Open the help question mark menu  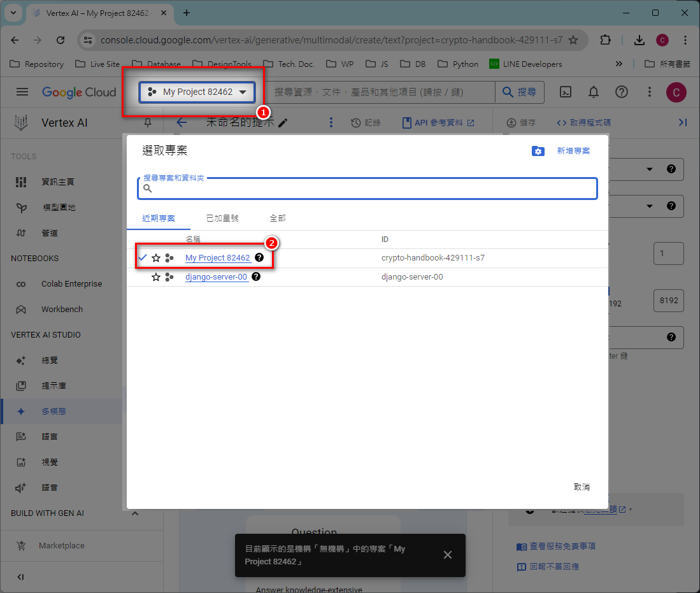click(x=622, y=92)
